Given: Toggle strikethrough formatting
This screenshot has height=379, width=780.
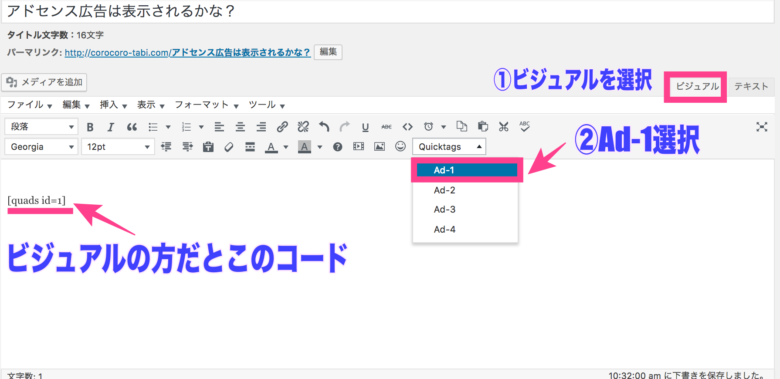Looking at the screenshot, I should pos(387,127).
